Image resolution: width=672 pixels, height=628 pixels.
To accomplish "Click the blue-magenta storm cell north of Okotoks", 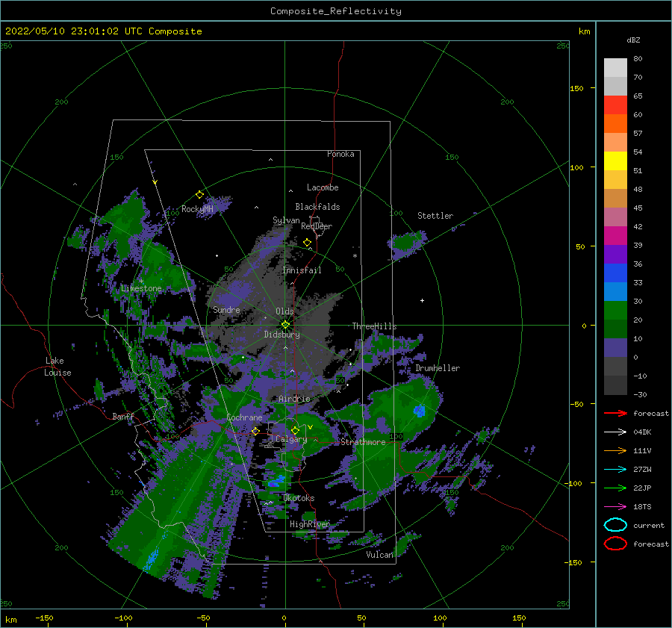I will click(276, 482).
